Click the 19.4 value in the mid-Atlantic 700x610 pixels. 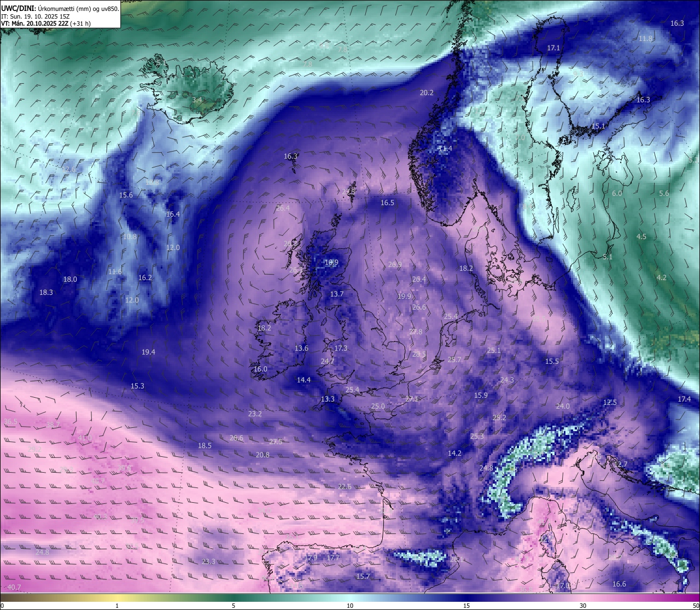[148, 352]
